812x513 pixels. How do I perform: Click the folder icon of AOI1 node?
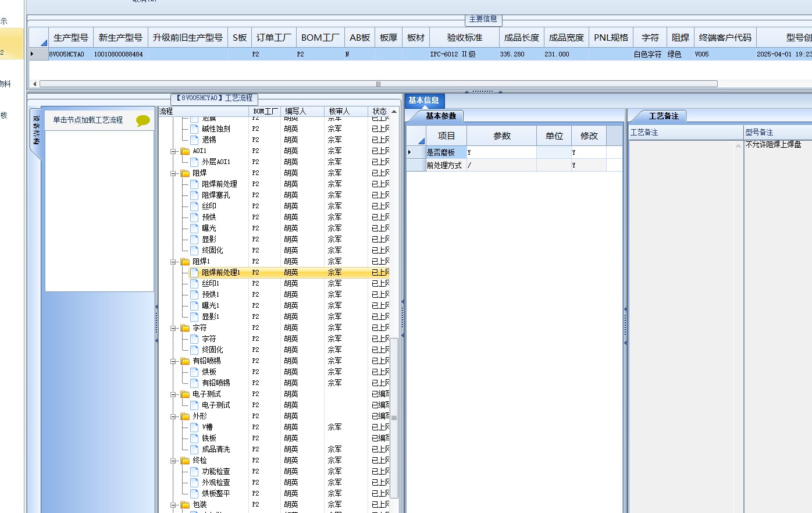[185, 151]
